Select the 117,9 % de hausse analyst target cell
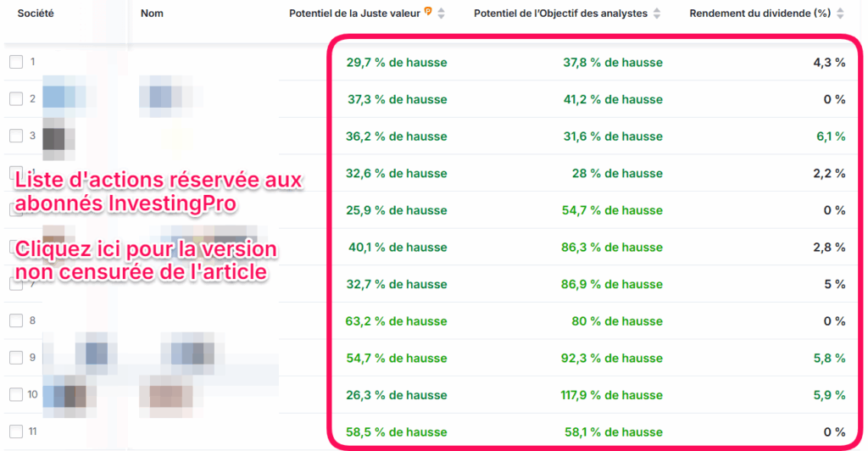The width and height of the screenshot is (868, 451). click(612, 395)
